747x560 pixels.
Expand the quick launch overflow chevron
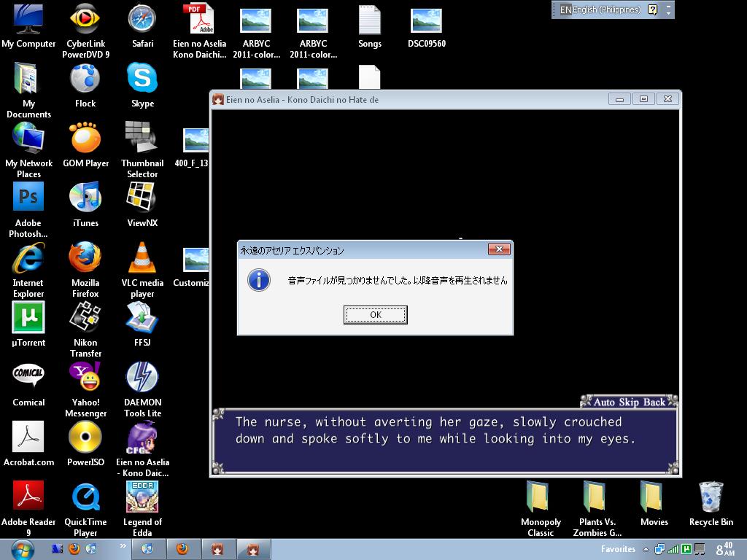tap(123, 545)
